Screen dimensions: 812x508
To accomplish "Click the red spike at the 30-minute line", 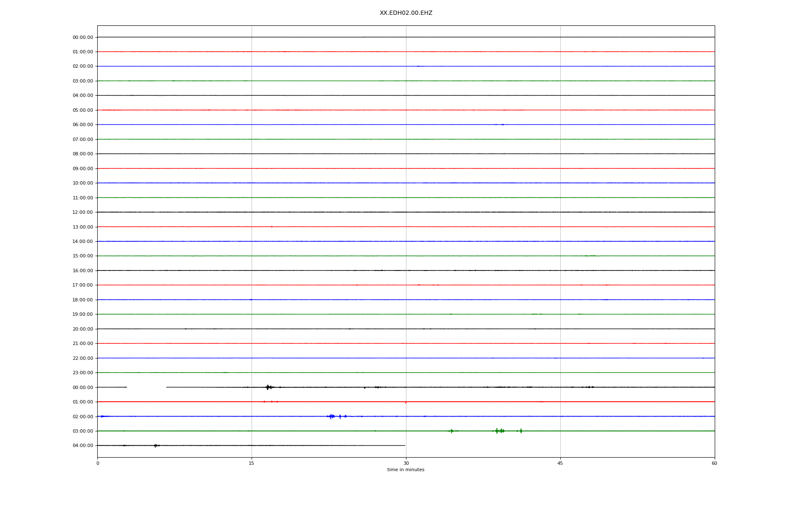I will click(x=406, y=402).
